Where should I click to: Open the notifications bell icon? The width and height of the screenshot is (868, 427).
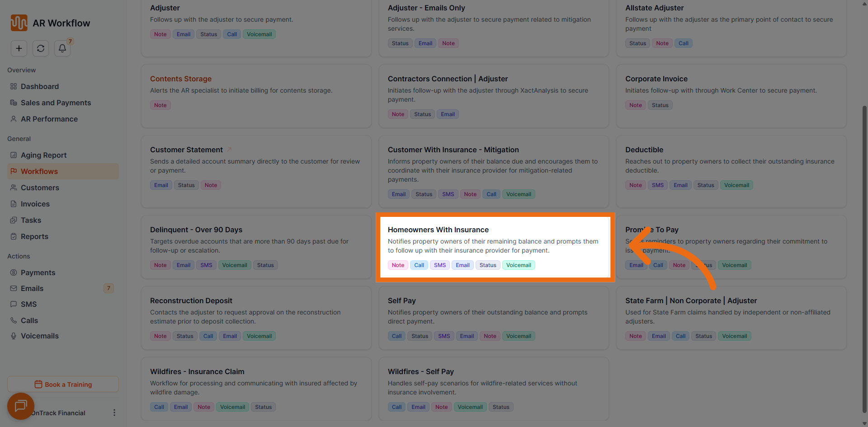pyautogui.click(x=62, y=48)
